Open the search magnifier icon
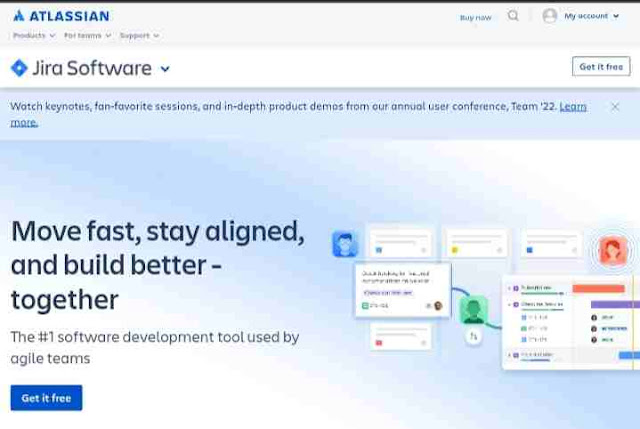This screenshot has width=640, height=429. click(513, 16)
